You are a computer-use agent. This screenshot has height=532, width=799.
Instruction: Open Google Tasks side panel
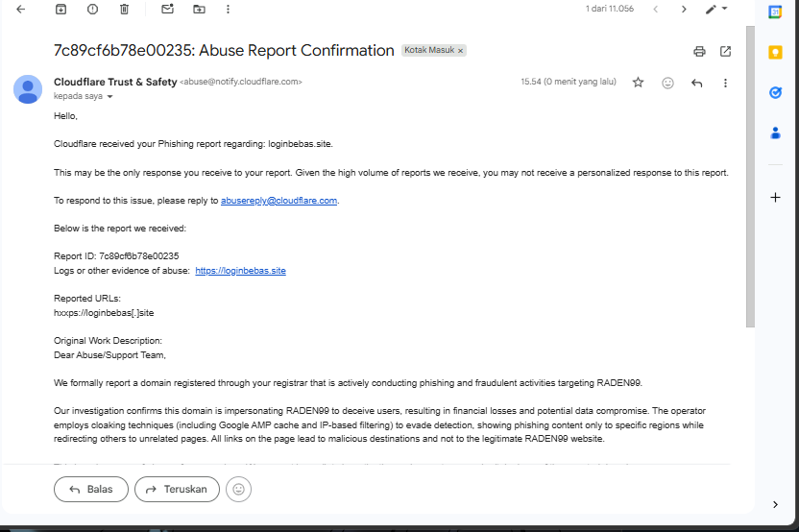(775, 92)
